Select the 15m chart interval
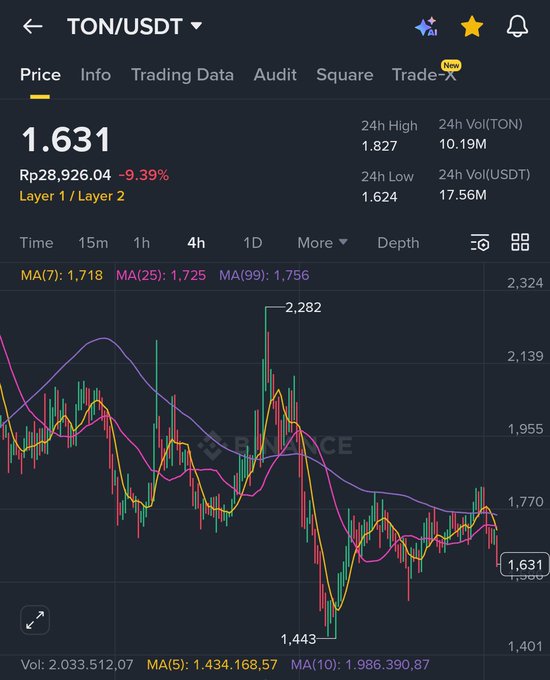 (93, 243)
